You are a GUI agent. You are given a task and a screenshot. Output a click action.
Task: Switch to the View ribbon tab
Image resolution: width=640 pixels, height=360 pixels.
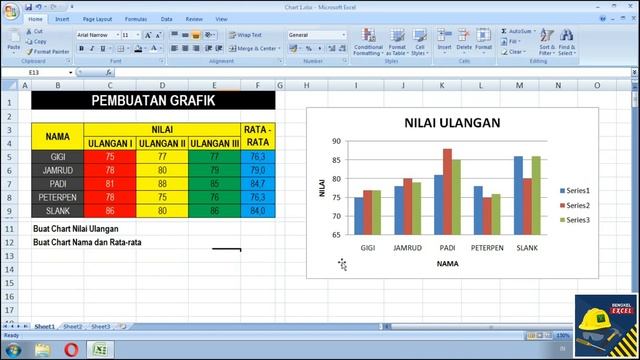[221, 19]
